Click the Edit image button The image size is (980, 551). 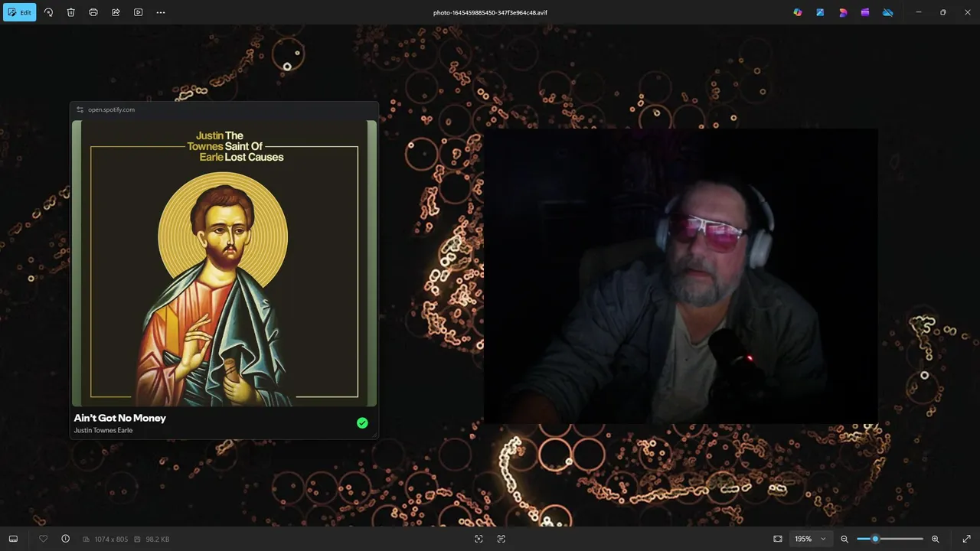[20, 12]
